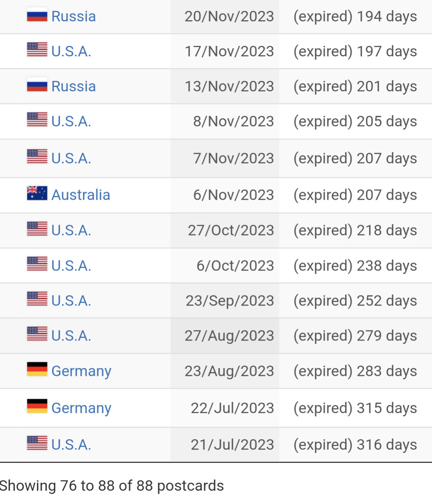Click the German flag dated 23/Aug/2023
The image size is (432, 504).
37,369
